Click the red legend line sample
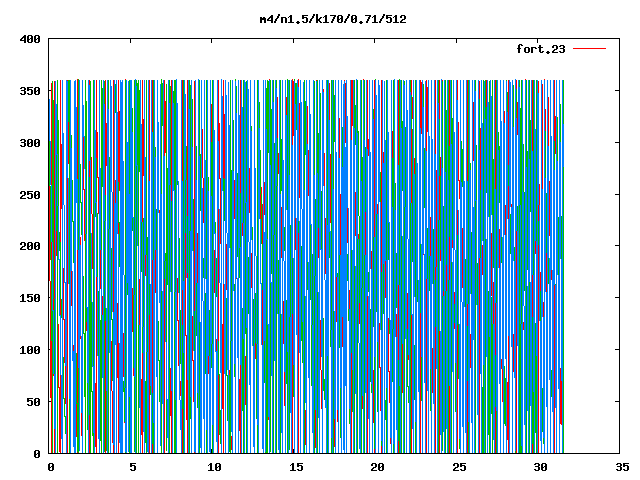This screenshot has height=480, width=640. (x=589, y=49)
